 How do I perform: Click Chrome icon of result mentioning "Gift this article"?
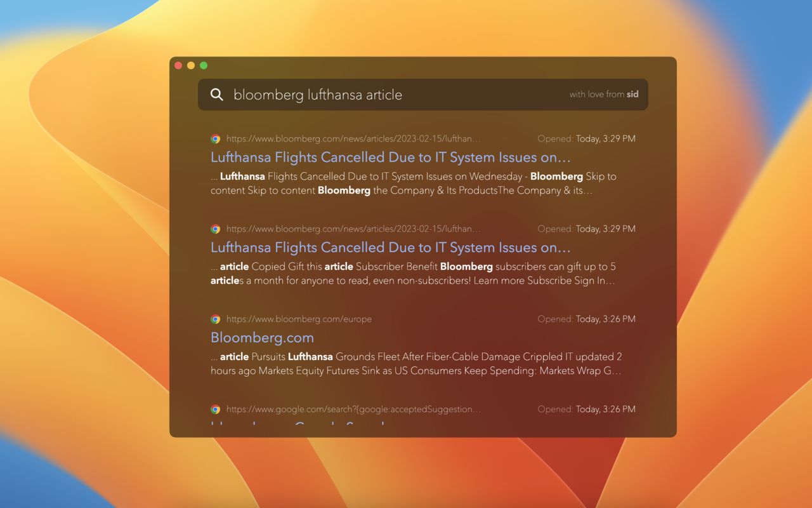(x=216, y=229)
